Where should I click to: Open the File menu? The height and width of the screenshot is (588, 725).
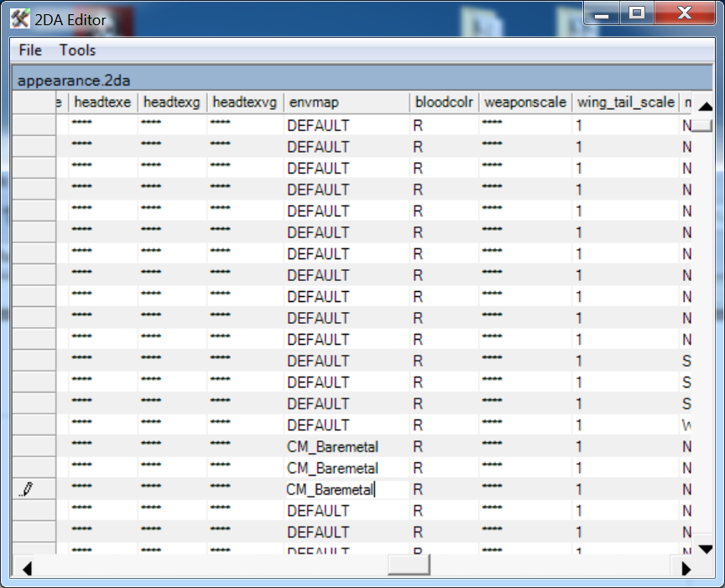pyautogui.click(x=30, y=50)
